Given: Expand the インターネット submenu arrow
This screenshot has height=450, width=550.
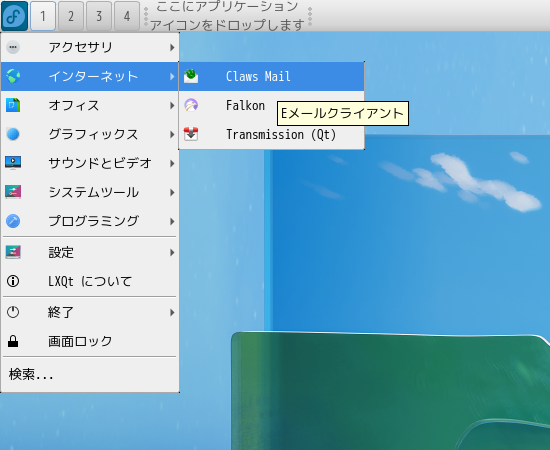Looking at the screenshot, I should (x=172, y=76).
